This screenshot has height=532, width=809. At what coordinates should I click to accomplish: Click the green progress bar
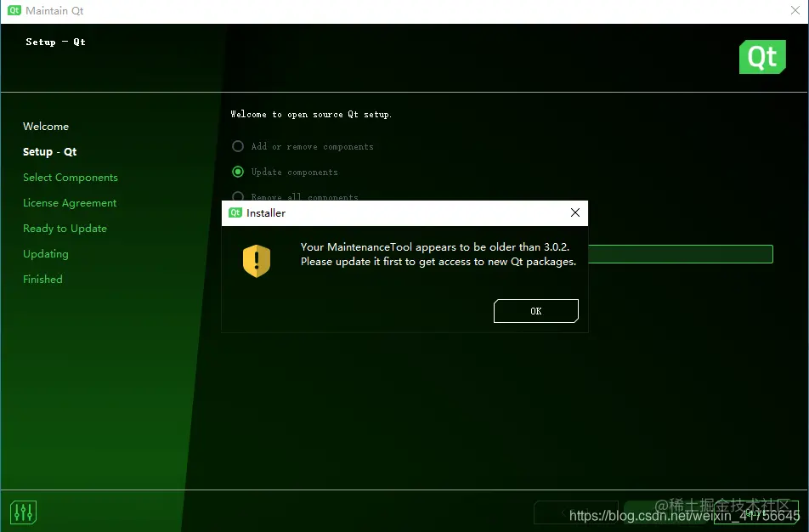click(x=681, y=254)
